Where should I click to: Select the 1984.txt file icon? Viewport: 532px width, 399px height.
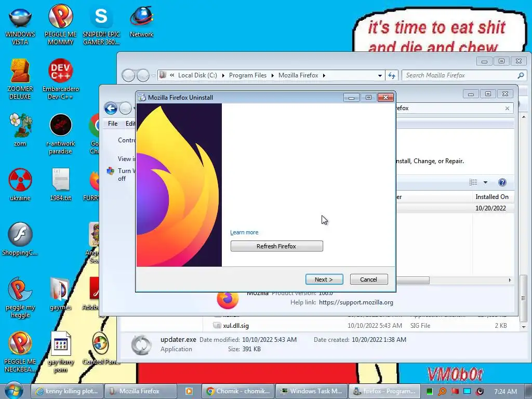pyautogui.click(x=60, y=184)
